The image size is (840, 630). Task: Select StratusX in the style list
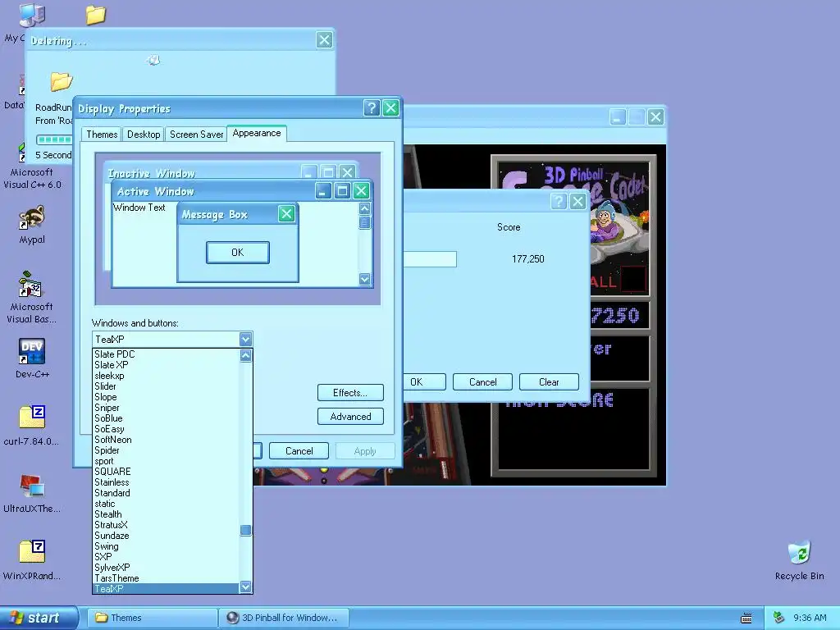166,525
